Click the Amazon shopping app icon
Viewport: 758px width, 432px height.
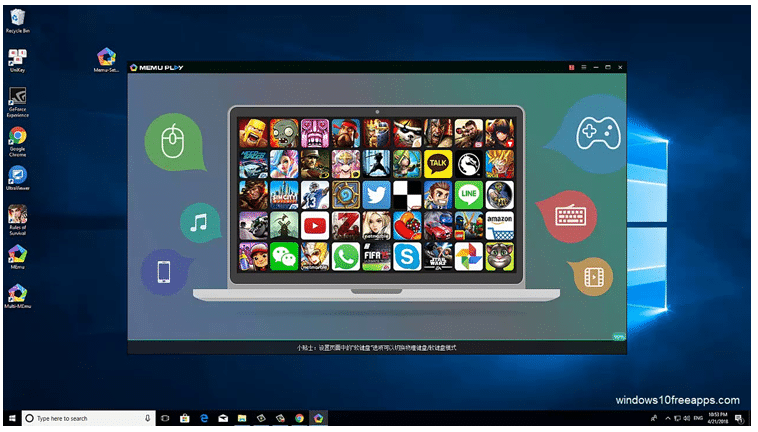pos(499,226)
